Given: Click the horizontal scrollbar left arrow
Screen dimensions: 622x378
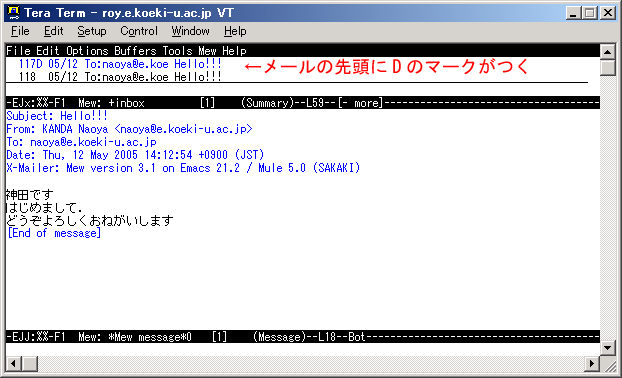Looking at the screenshot, I should click(13, 363).
